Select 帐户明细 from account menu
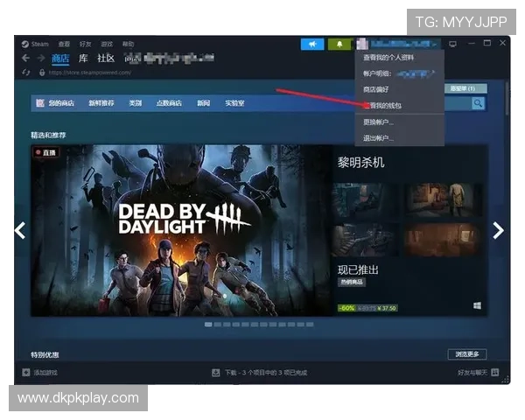Viewport: 525px width, 420px height. pyautogui.click(x=400, y=73)
